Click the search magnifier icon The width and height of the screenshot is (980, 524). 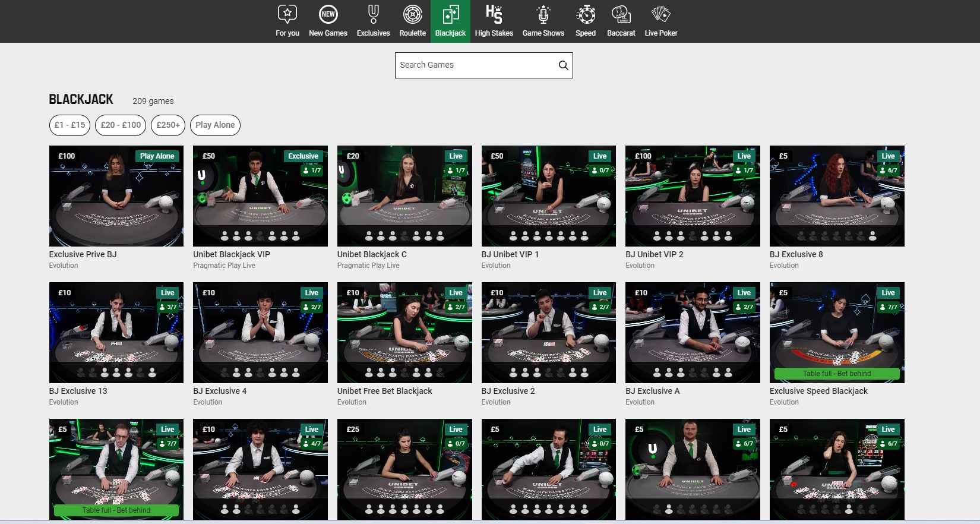click(x=563, y=65)
